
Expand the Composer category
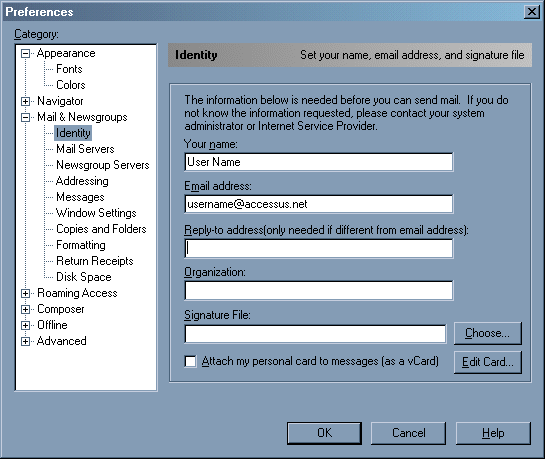[25, 309]
